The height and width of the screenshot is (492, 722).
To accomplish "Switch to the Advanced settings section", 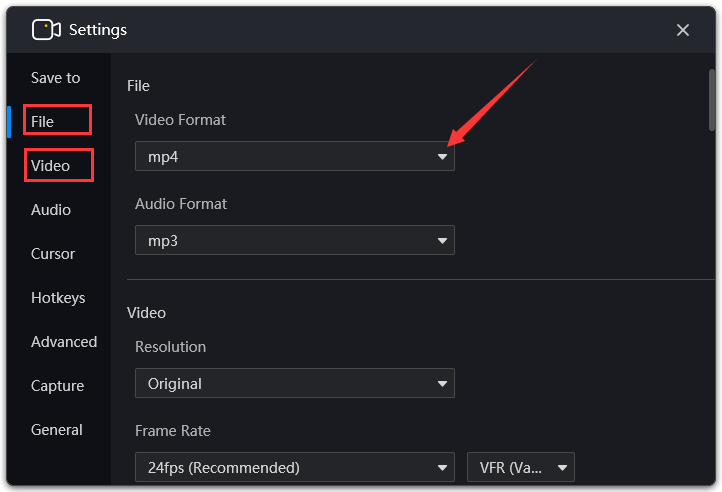I will pyautogui.click(x=64, y=342).
